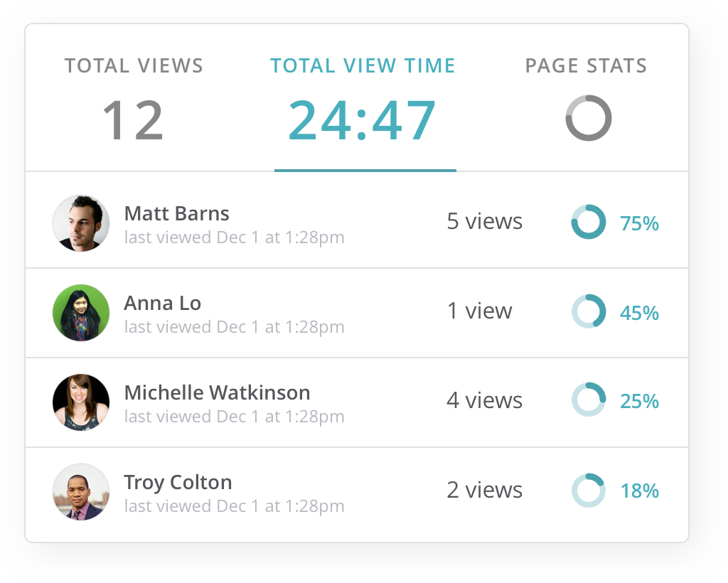
Task: Click Troy Colton's profile photo
Action: (x=81, y=491)
